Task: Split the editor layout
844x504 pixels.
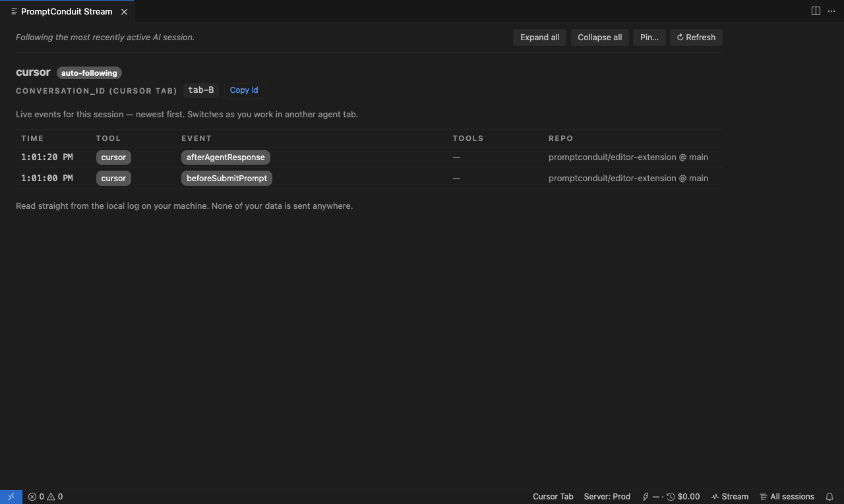Action: [816, 11]
